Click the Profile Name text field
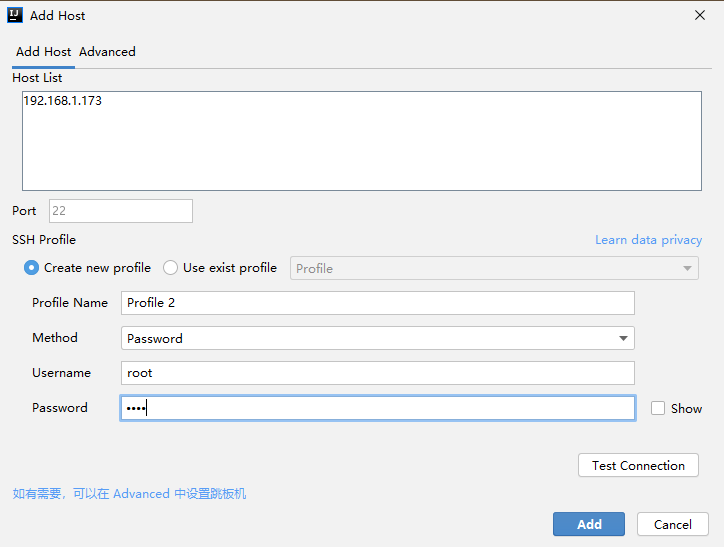This screenshot has width=724, height=547. pyautogui.click(x=377, y=303)
